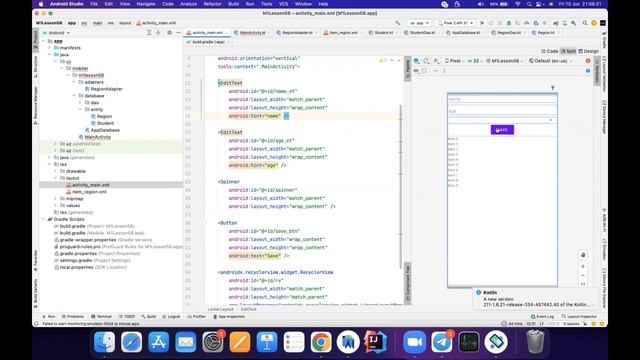Open IntelliJ IDEA from the Dock
The height and width of the screenshot is (360, 640).
[376, 342]
